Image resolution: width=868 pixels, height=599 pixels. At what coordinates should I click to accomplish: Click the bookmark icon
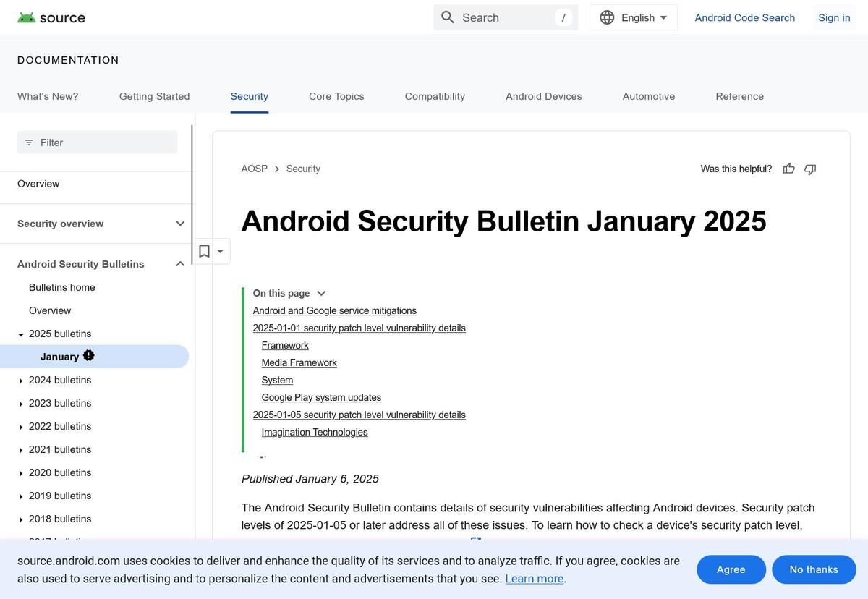(204, 251)
